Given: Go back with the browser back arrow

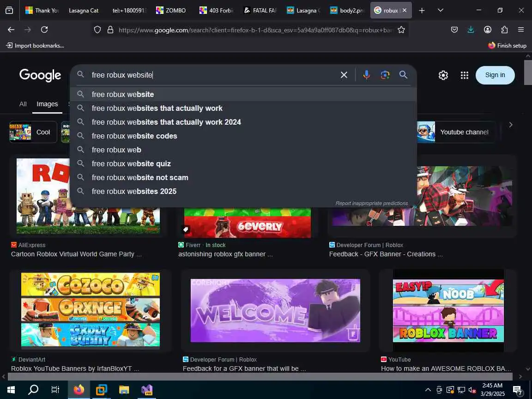Looking at the screenshot, I should point(11,30).
